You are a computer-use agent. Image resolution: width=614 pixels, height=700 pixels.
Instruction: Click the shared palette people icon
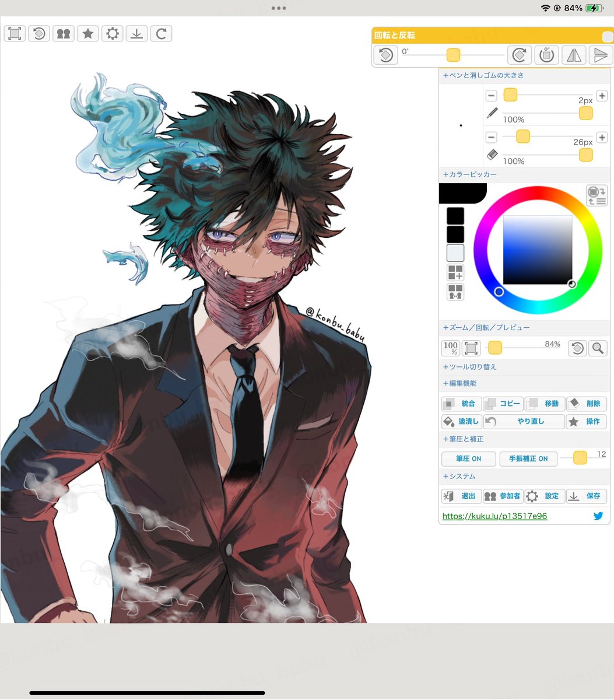[455, 292]
